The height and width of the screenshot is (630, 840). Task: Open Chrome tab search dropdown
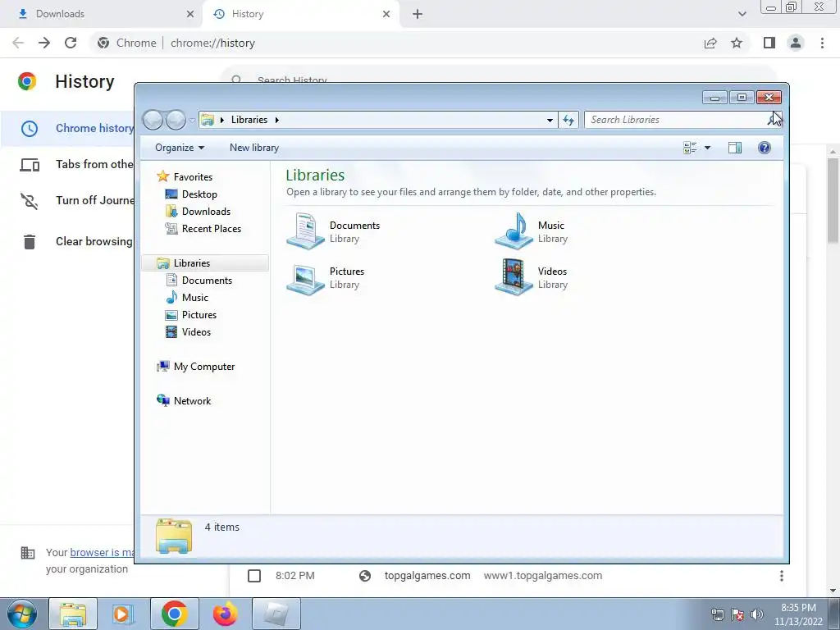tap(742, 14)
